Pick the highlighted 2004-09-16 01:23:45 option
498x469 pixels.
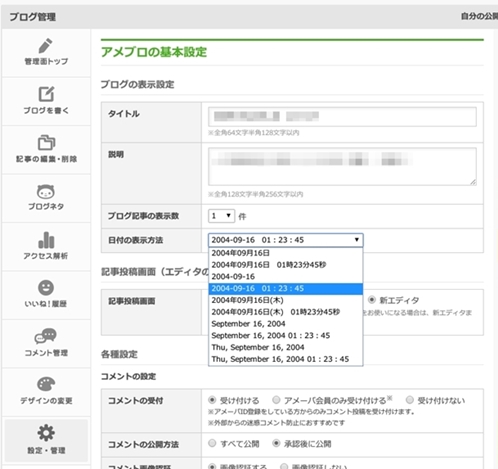[x=286, y=288]
